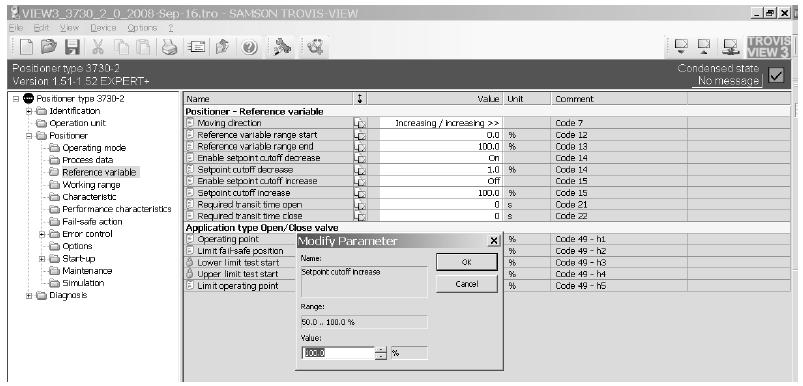The height and width of the screenshot is (386, 803).
Task: Click the Enable setpoint cutoff increase Off value
Action: (x=494, y=181)
